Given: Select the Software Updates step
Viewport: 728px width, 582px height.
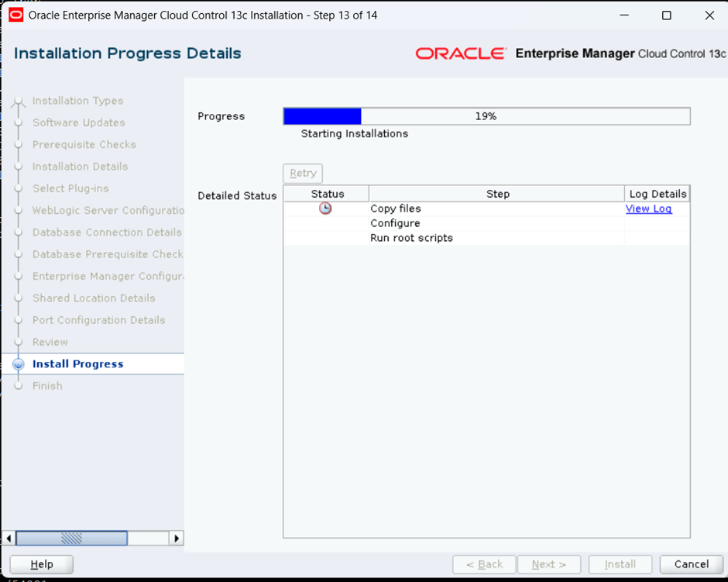Looking at the screenshot, I should pos(78,122).
